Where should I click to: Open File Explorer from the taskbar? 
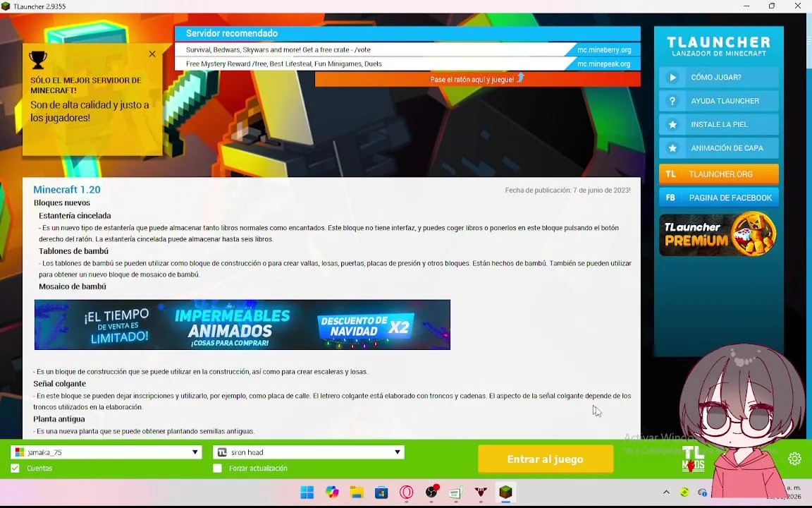coord(357,492)
